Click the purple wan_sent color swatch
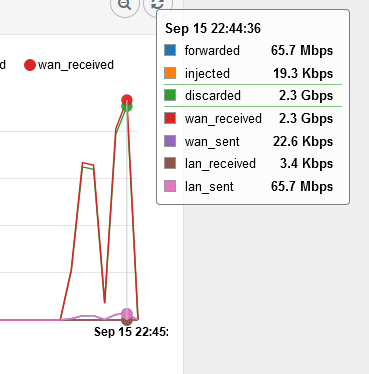369x374 pixels. point(170,141)
